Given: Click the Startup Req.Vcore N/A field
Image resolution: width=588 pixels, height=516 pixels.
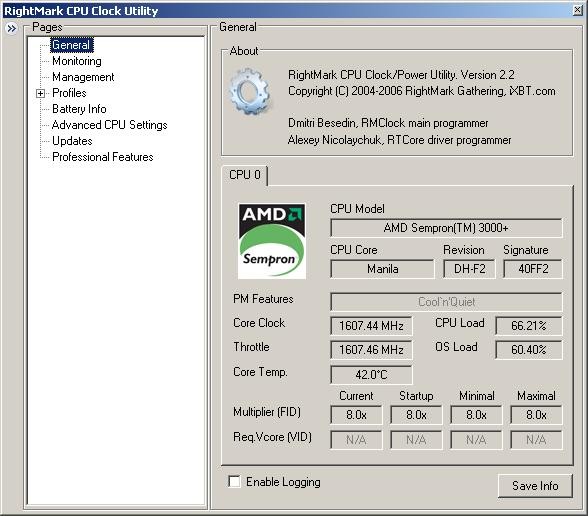Looking at the screenshot, I should [416, 440].
